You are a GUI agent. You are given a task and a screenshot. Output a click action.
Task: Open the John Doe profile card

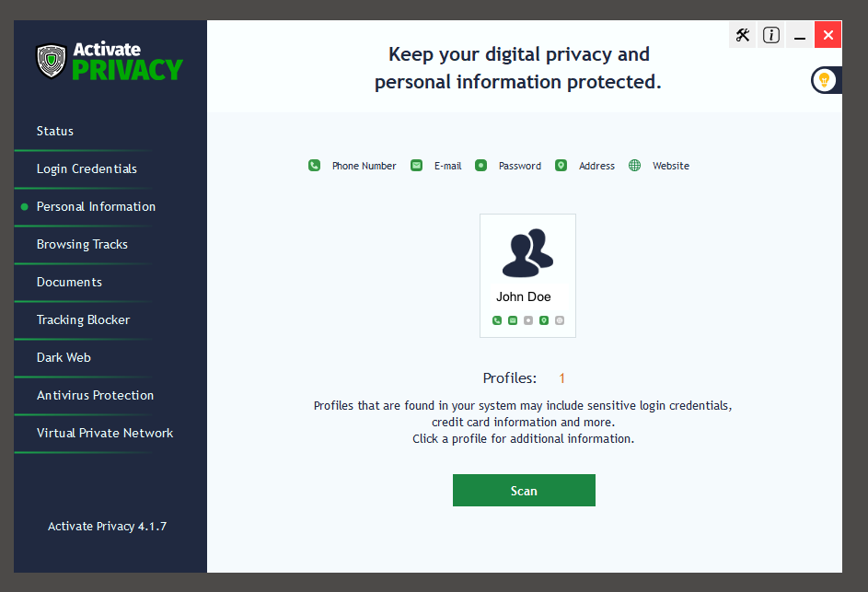527,275
